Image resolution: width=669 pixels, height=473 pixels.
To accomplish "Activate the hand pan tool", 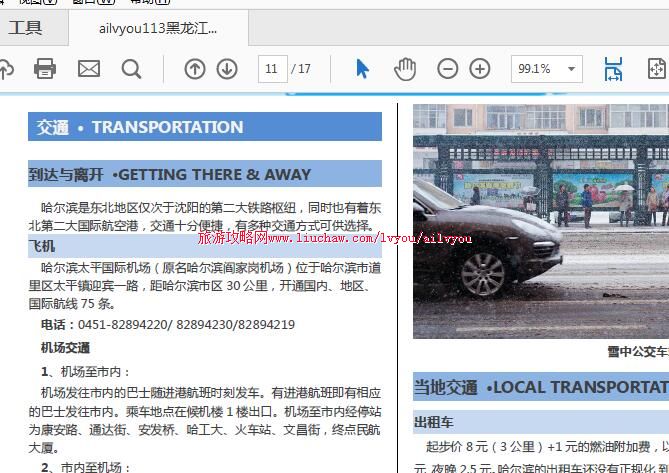I will pos(404,69).
